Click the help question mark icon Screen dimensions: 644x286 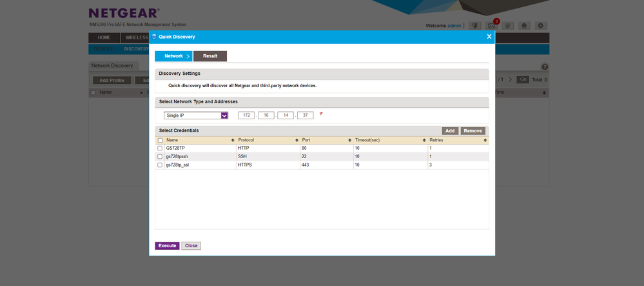click(544, 66)
